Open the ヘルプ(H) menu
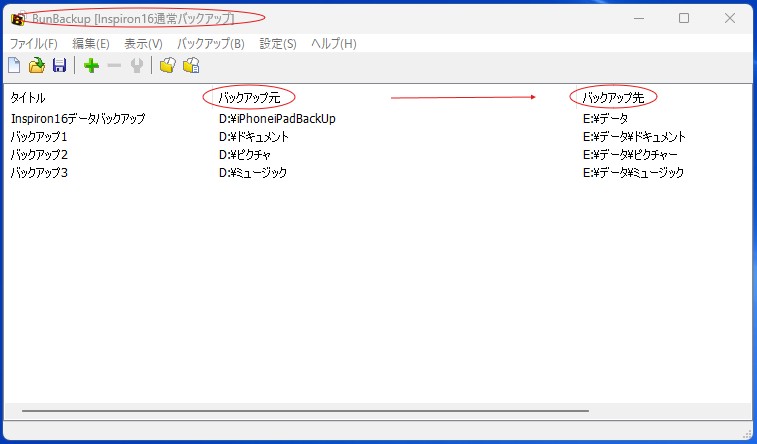This screenshot has height=444, width=757. 334,44
